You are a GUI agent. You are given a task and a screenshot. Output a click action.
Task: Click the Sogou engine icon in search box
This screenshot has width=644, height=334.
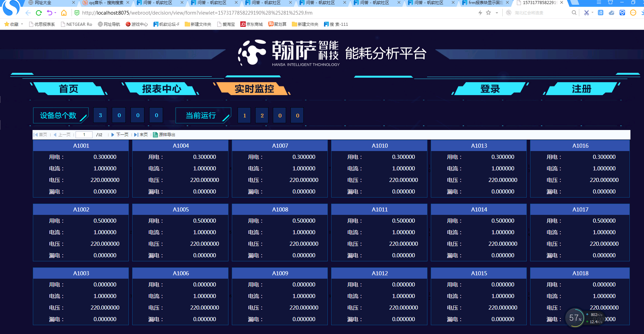pyautogui.click(x=509, y=13)
